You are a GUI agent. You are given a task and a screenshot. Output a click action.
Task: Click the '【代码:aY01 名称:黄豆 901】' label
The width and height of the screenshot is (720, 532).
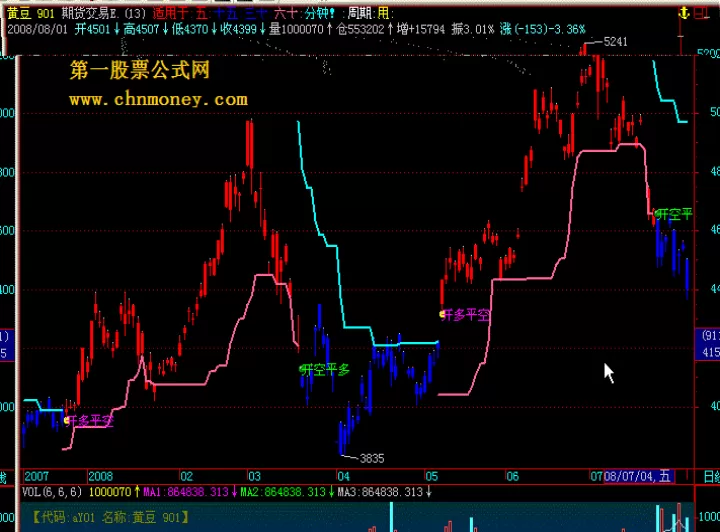pyautogui.click(x=110, y=517)
